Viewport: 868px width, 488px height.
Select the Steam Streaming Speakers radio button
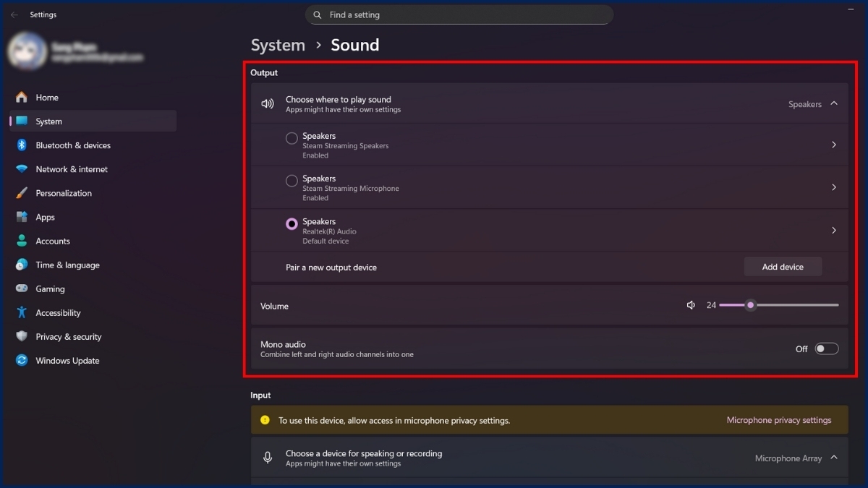point(292,138)
